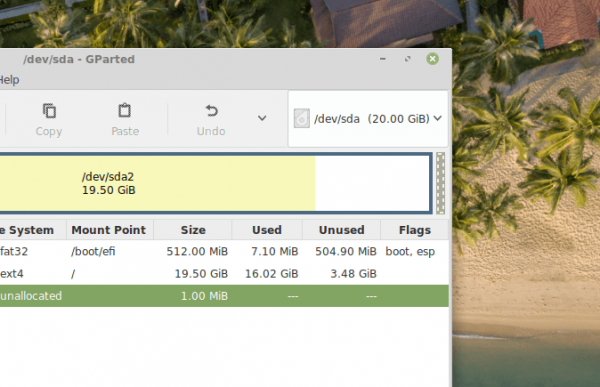Select the unallocated strip in disk map
Screen dimensions: 600x387
(x=440, y=183)
